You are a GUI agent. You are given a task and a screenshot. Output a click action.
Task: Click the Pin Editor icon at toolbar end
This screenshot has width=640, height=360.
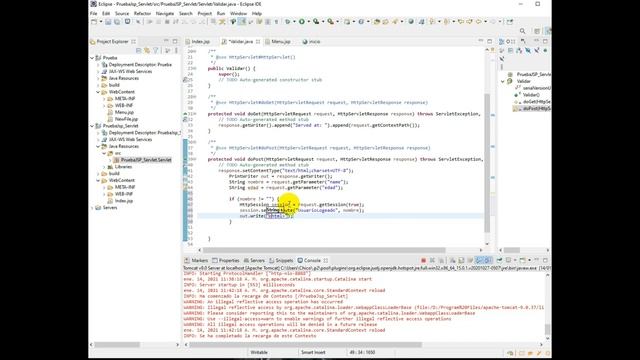pos(510,22)
